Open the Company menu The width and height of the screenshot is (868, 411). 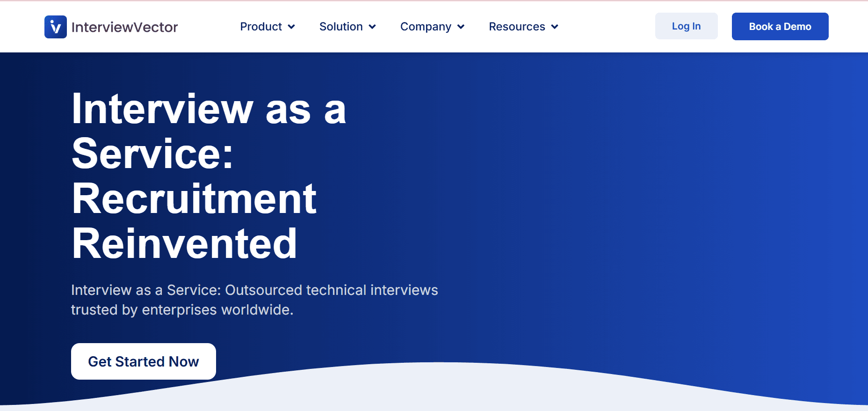426,27
